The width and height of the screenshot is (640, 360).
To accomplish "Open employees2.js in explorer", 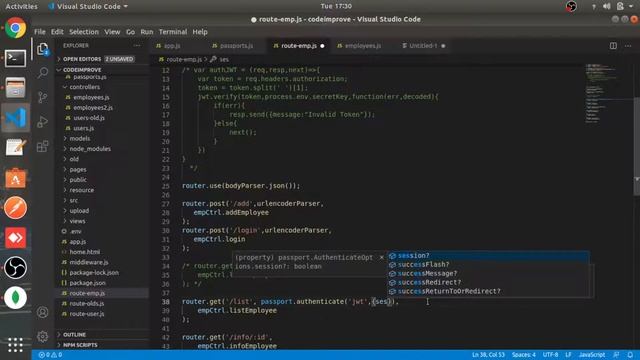I will (x=93, y=108).
